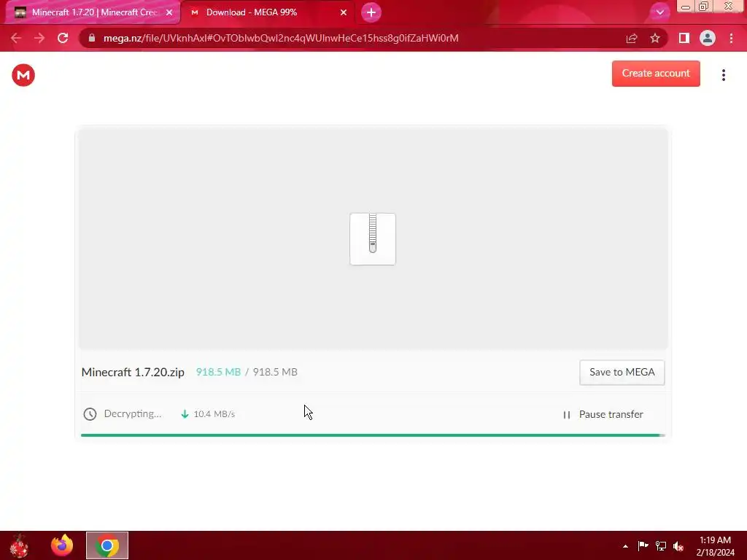Click the MEGA logo icon
The image size is (747, 560).
pos(23,75)
